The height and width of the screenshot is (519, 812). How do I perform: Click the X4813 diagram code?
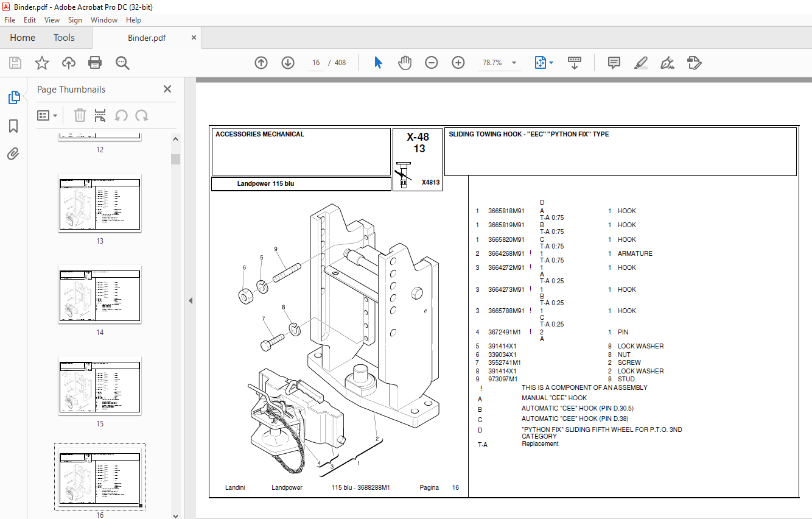430,182
